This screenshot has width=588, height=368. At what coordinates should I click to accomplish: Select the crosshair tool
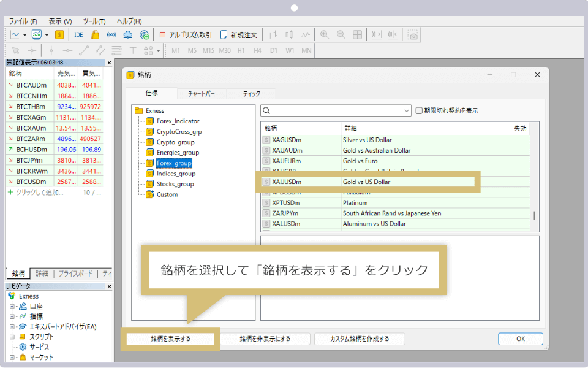(32, 50)
